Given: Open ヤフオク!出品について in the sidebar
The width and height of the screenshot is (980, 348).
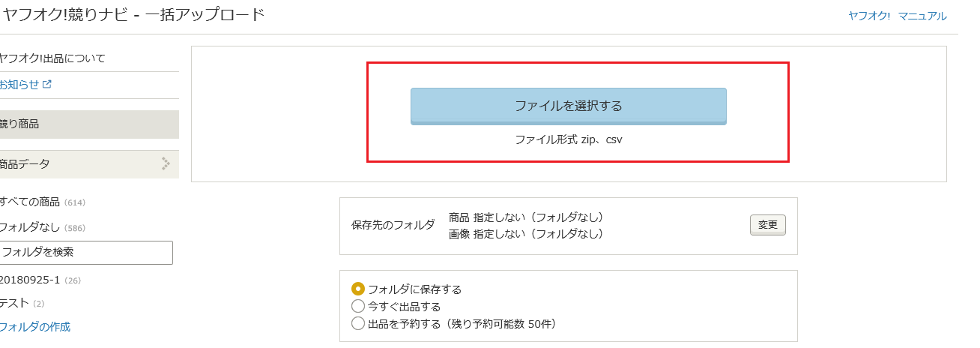Looking at the screenshot, I should [52, 58].
